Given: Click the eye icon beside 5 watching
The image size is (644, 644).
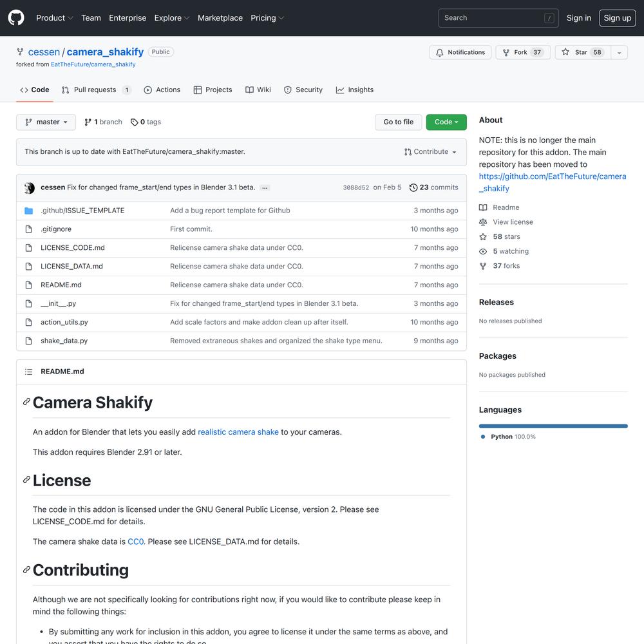Looking at the screenshot, I should pos(483,251).
